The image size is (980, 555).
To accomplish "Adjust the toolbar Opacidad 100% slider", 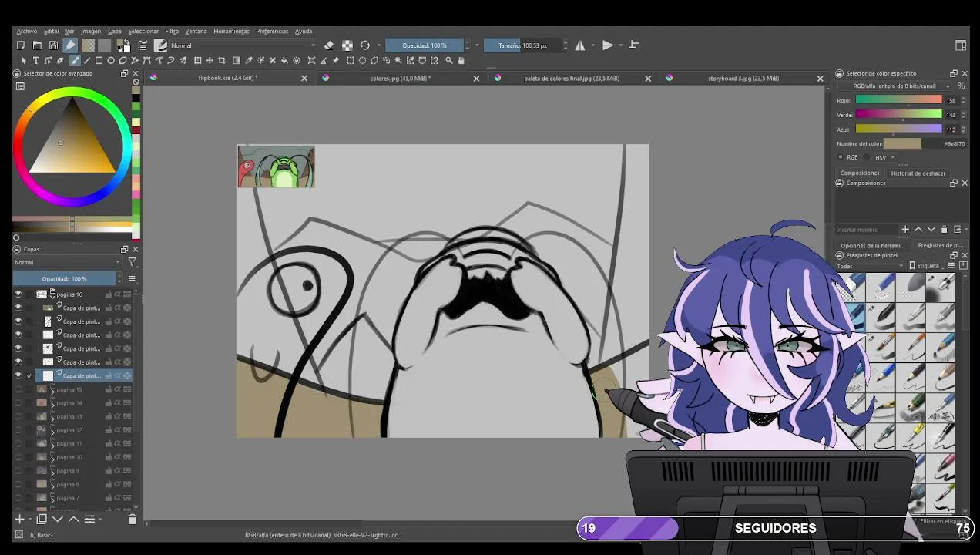I will 425,45.
